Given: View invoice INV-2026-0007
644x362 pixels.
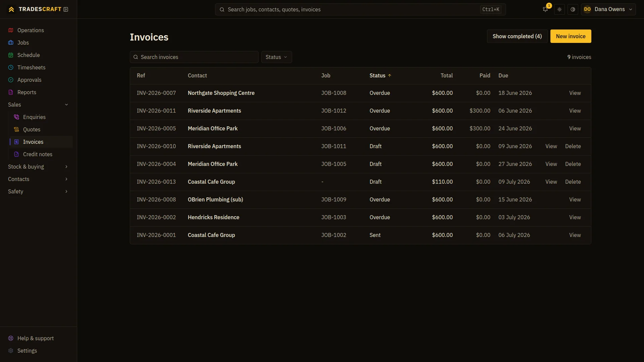Looking at the screenshot, I should (x=575, y=93).
